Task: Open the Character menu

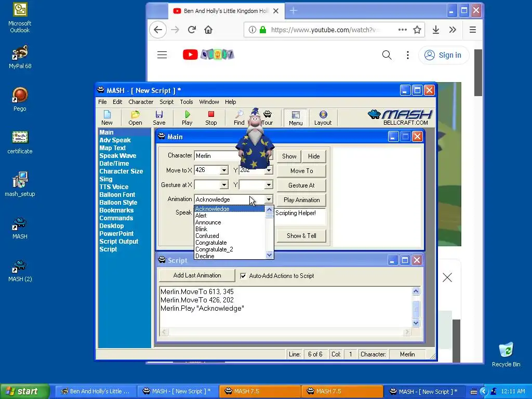Action: 141,102
